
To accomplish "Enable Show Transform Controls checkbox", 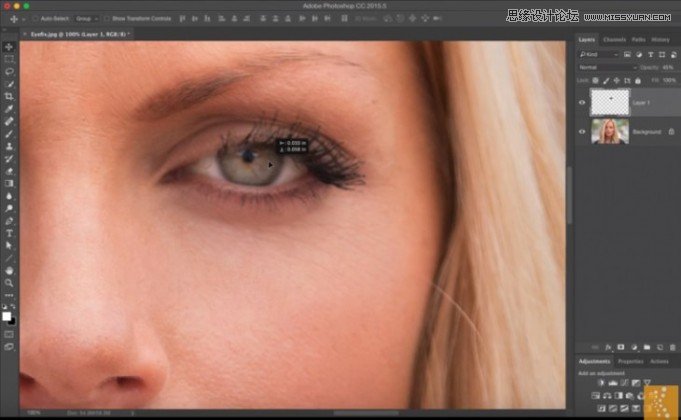I will pos(106,19).
